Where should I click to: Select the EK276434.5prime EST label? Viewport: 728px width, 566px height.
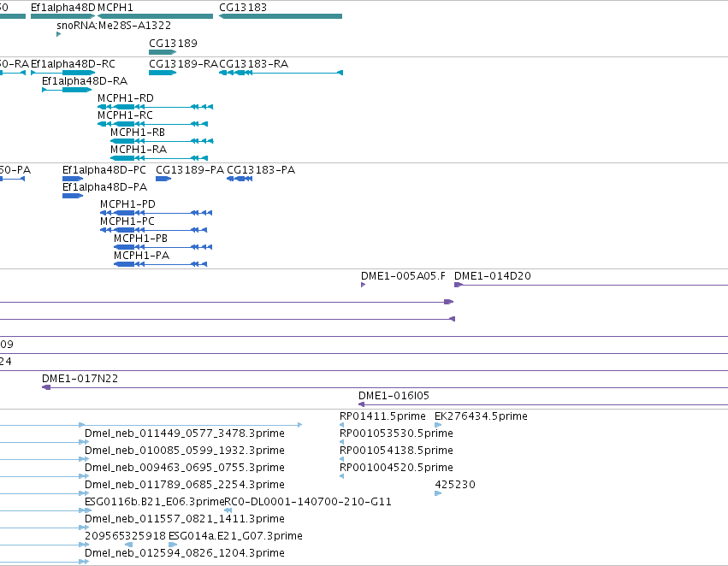pyautogui.click(x=481, y=416)
